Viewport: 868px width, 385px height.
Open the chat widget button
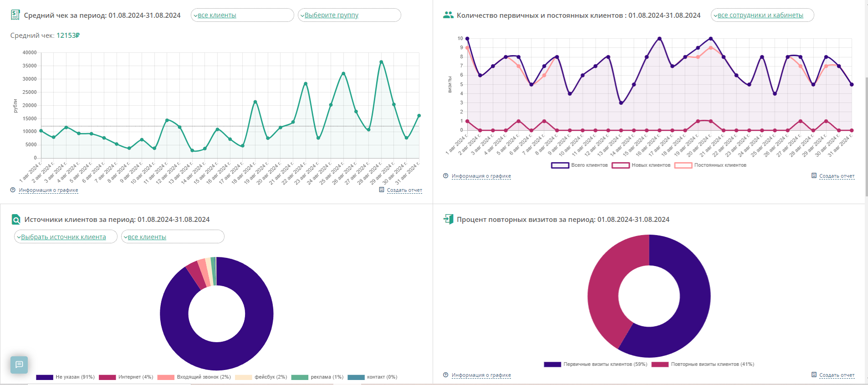pyautogui.click(x=19, y=364)
